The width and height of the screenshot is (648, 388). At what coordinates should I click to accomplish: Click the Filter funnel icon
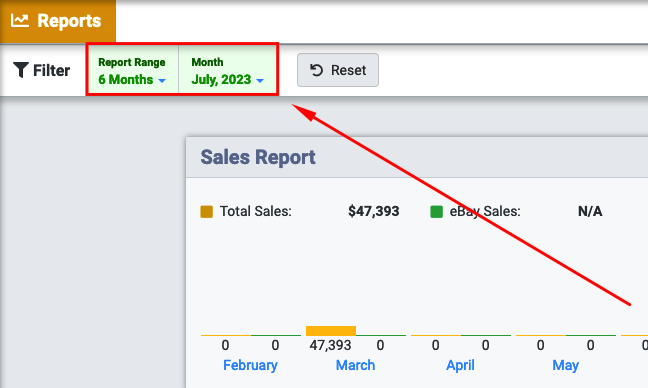21,70
